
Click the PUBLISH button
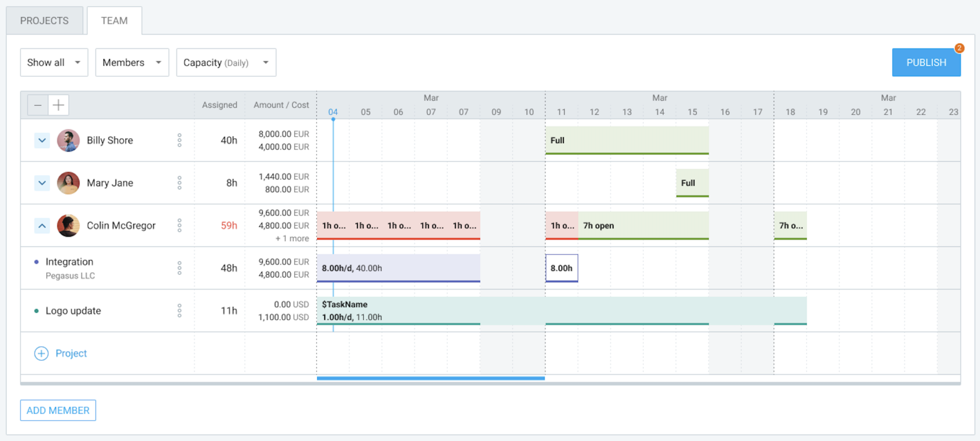click(925, 62)
